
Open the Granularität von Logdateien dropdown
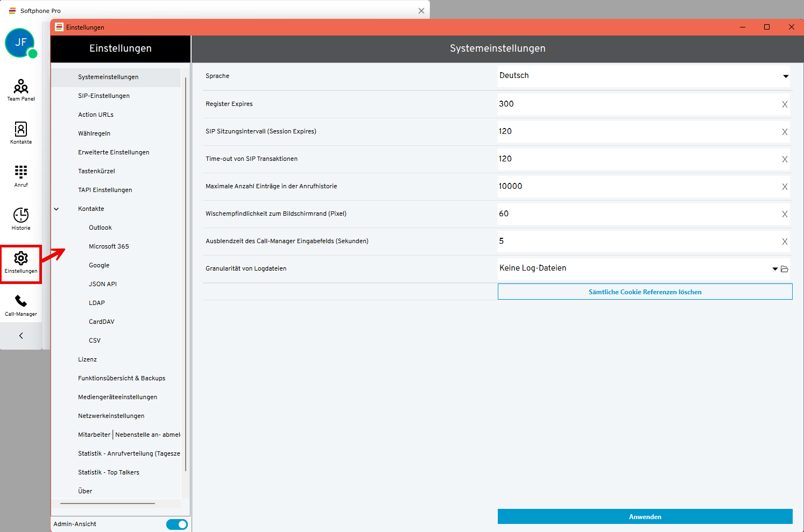click(x=775, y=269)
